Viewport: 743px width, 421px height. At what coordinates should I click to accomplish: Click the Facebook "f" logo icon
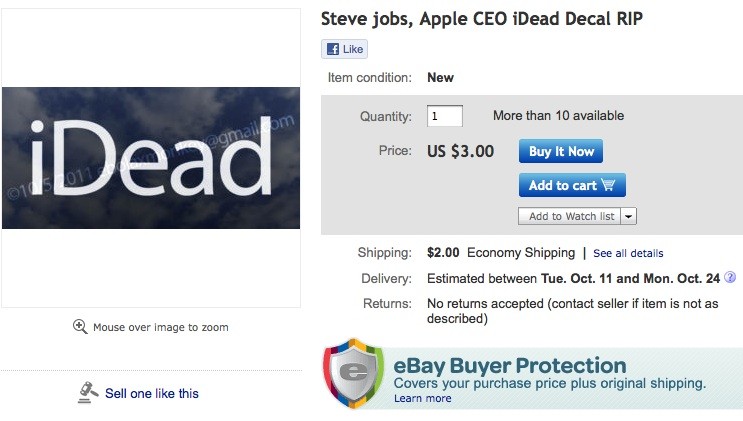point(332,49)
